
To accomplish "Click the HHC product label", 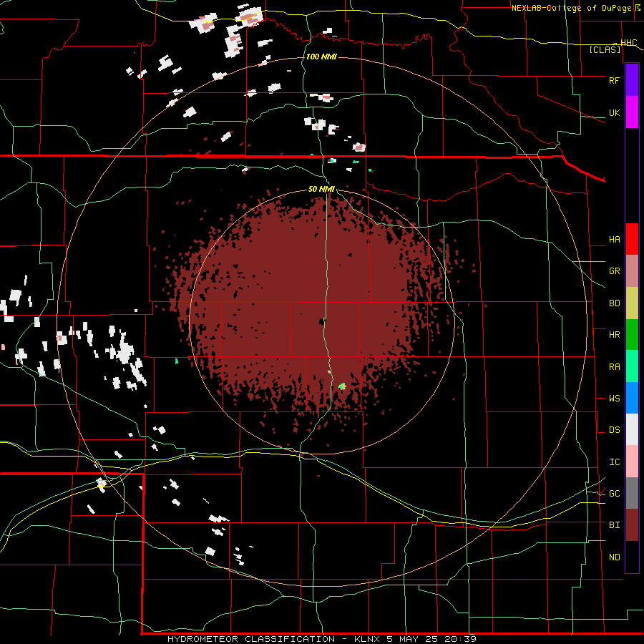I will point(628,43).
